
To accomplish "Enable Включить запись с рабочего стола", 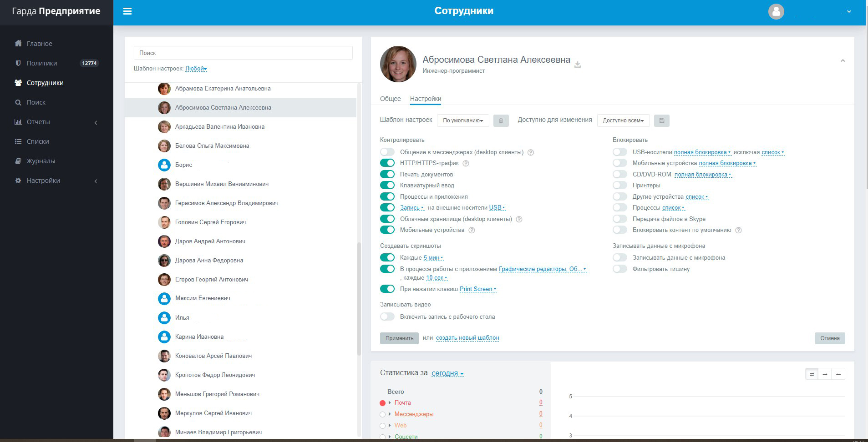I will [x=387, y=316].
